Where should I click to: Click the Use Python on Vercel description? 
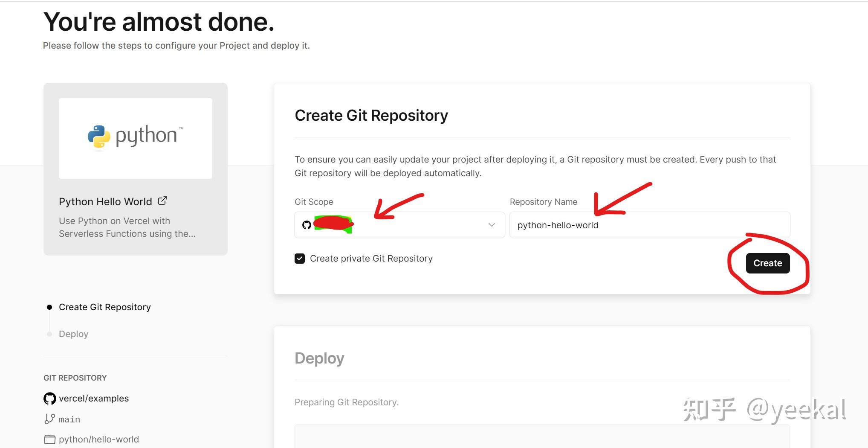coord(127,227)
